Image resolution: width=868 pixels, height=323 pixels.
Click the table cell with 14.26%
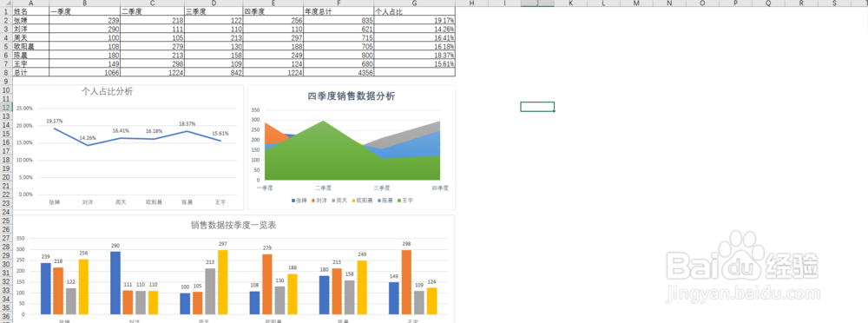point(415,29)
